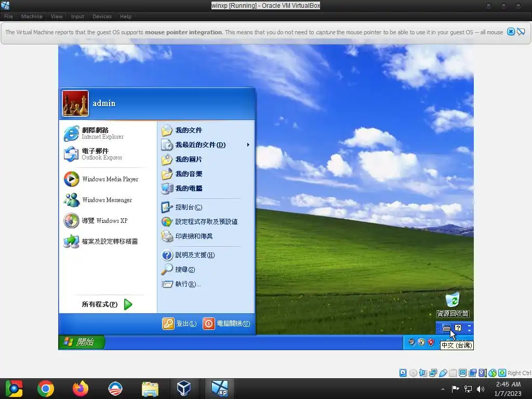Click the host clock showing 2:45 AM
Image resolution: width=532 pixels, height=399 pixels.
[x=508, y=389]
